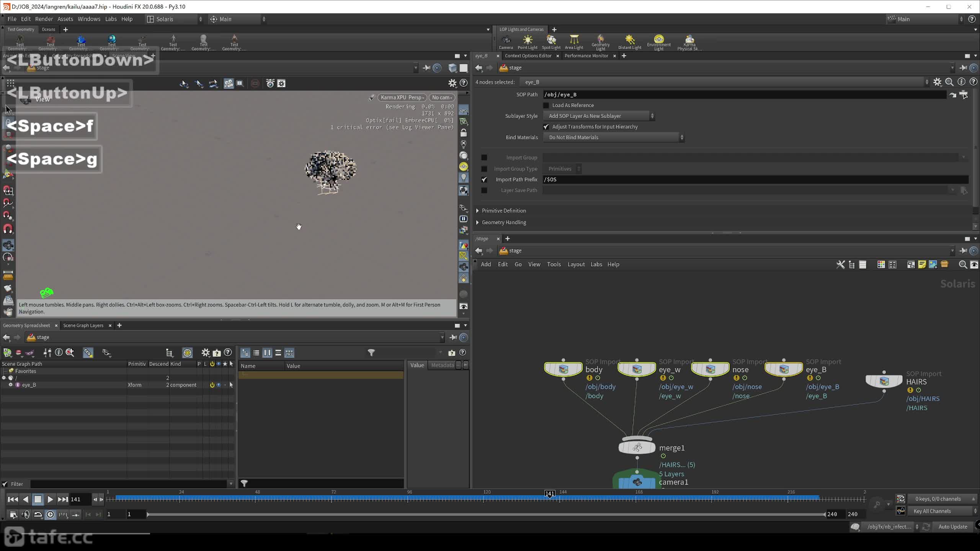The width and height of the screenshot is (980, 551).
Task: Enable the Layer Save Path checkbox
Action: tap(484, 190)
